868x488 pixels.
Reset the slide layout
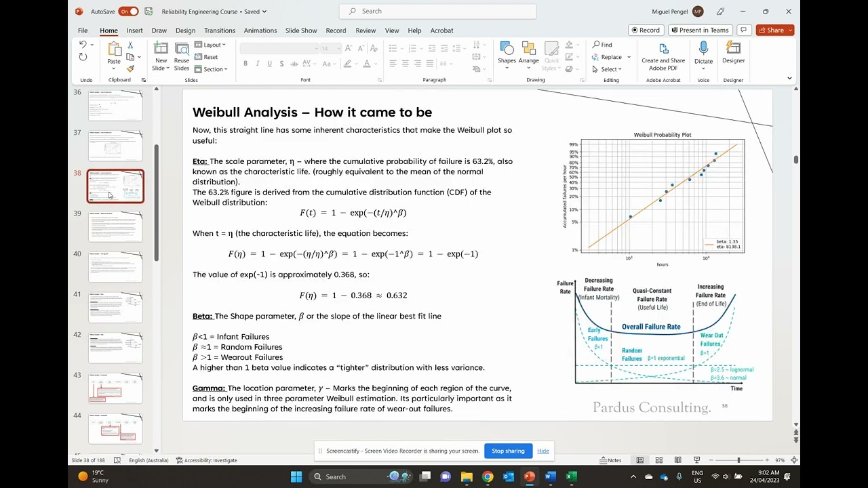206,57
